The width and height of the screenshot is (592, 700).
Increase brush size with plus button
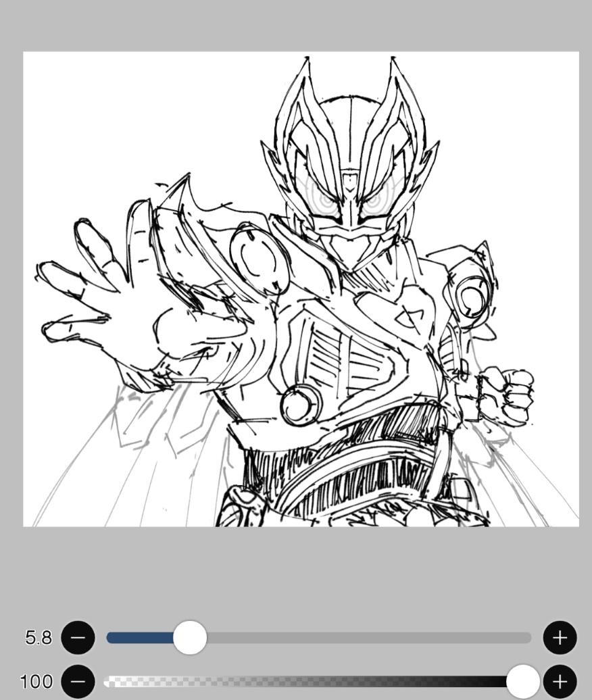560,638
